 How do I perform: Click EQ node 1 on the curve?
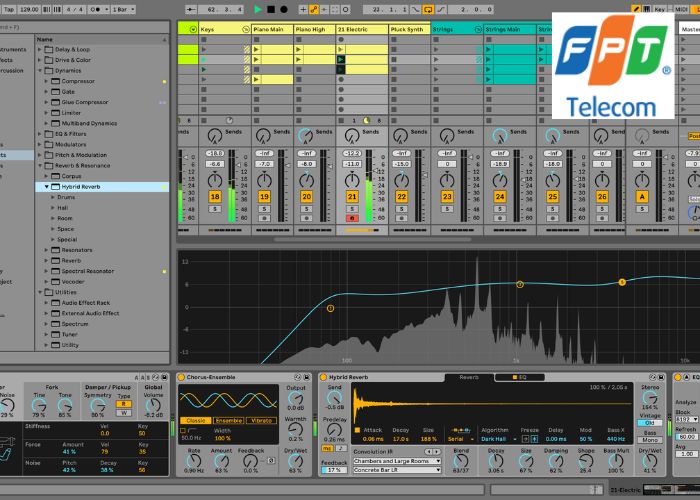coord(330,308)
